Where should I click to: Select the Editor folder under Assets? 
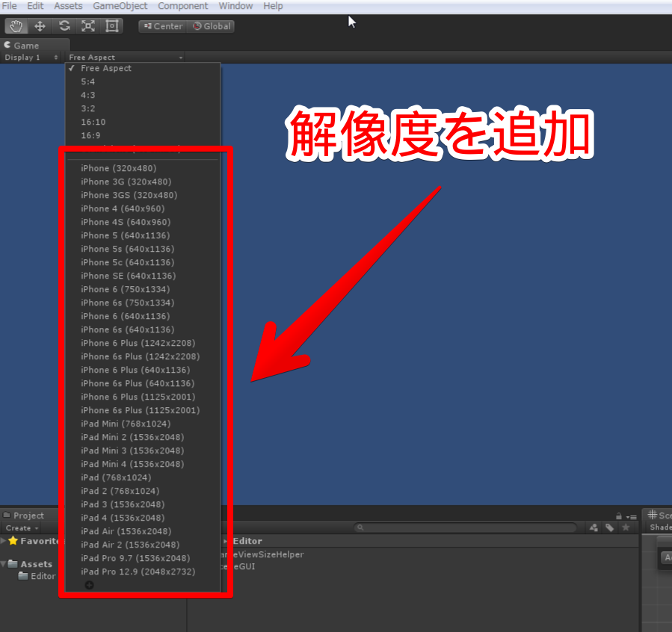click(x=37, y=576)
